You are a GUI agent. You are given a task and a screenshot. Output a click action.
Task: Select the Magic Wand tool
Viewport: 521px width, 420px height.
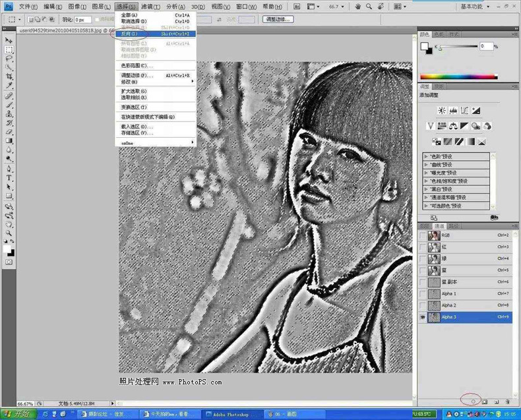[9, 67]
